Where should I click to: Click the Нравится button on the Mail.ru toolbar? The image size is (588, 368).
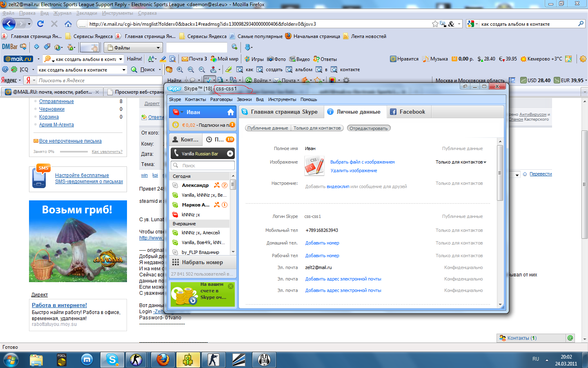point(404,59)
